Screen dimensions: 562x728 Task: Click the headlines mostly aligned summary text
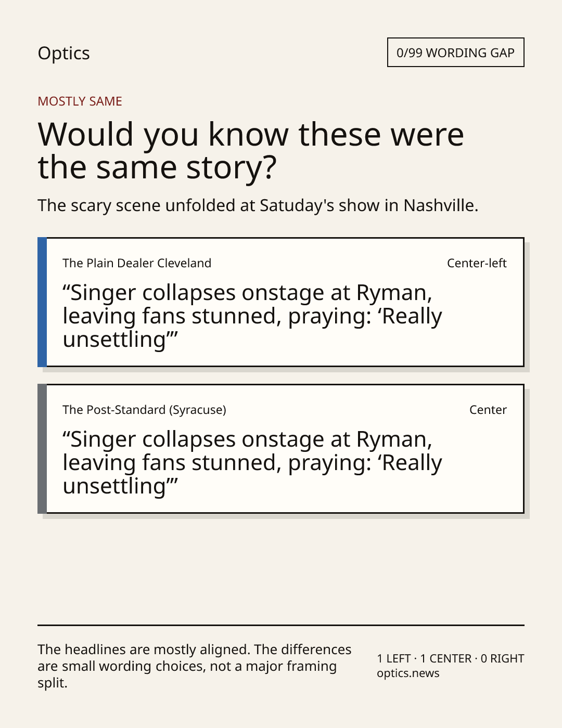(195, 666)
